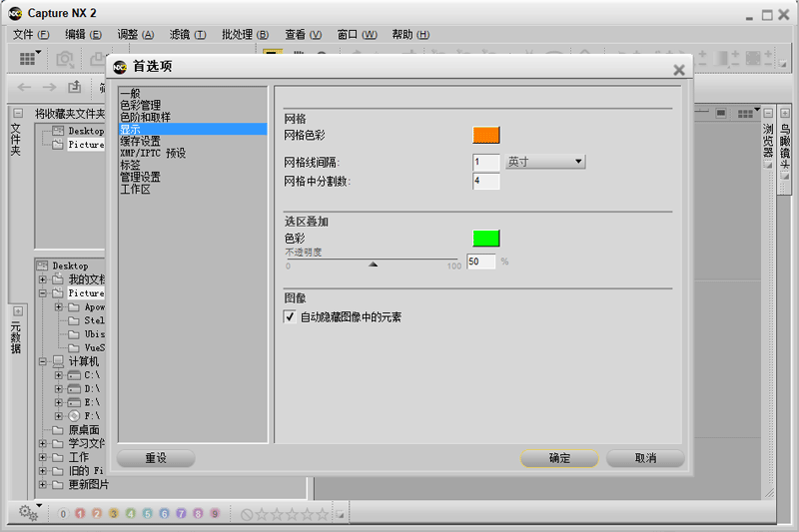The image size is (799, 532).
Task: Close the 首选项 preferences dialog
Action: 679,70
